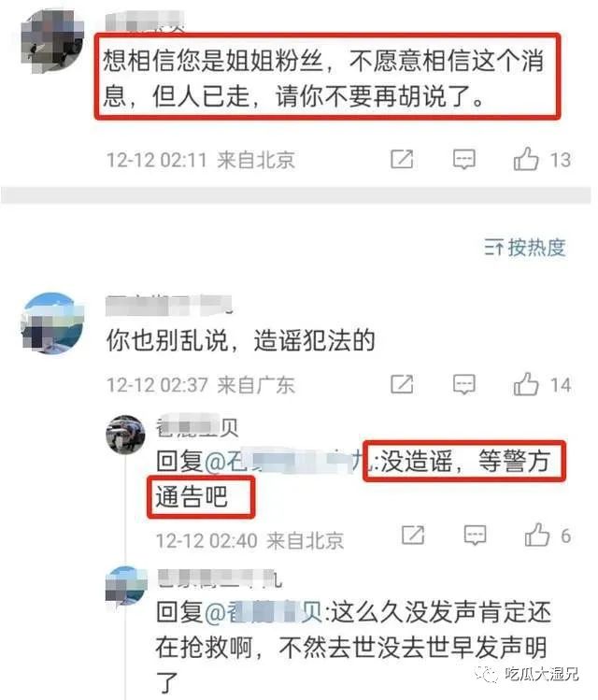Like the comment with 14 likes
598x700 pixels.
coord(526,384)
